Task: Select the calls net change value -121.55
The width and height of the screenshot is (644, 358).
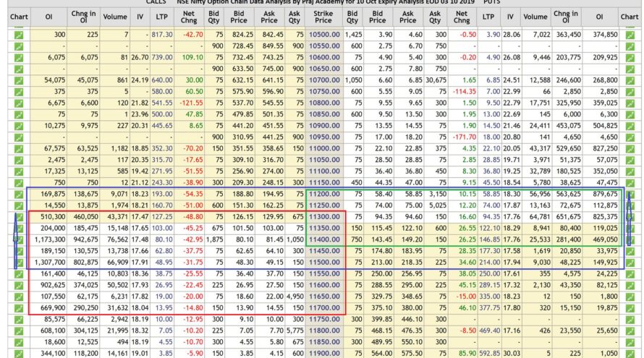Action: pyautogui.click(x=192, y=103)
